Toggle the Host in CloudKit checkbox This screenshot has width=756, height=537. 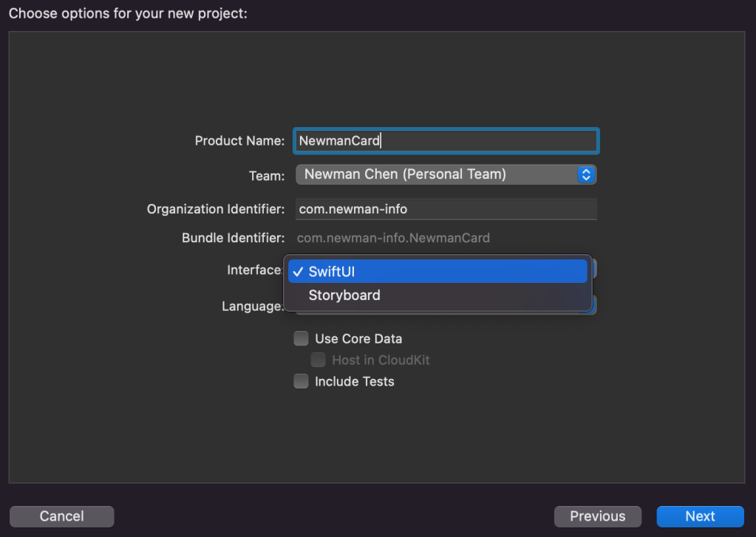[319, 360]
